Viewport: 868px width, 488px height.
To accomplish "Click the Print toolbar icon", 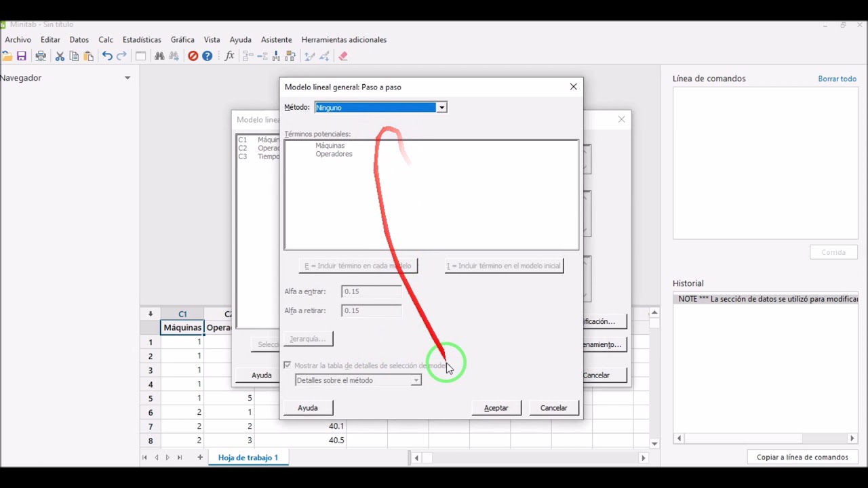I will coord(41,56).
